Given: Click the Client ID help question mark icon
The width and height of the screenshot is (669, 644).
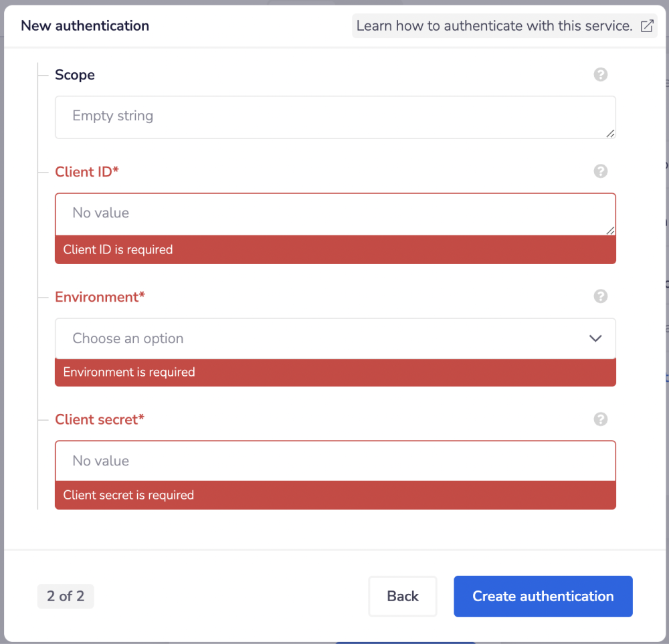Looking at the screenshot, I should pos(600,171).
